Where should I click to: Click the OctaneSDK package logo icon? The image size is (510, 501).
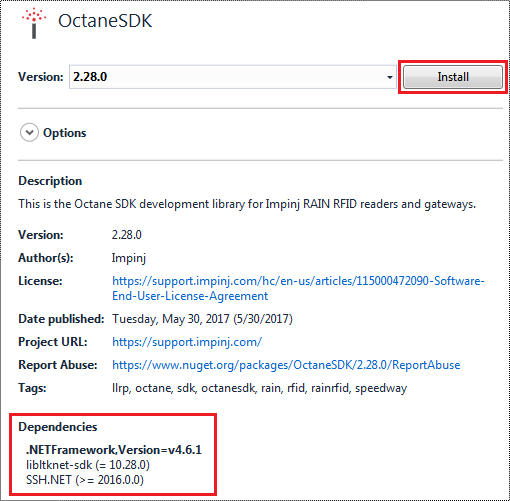click(34, 23)
